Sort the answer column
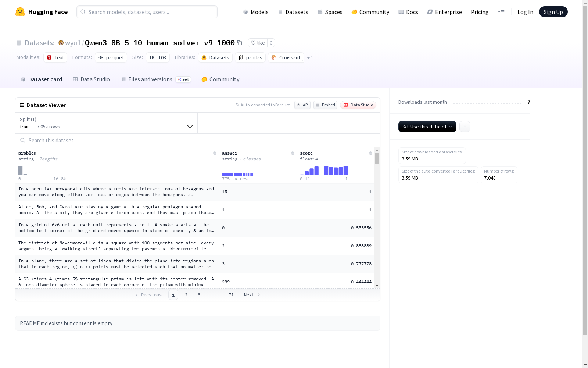The height and width of the screenshot is (368, 588). pyautogui.click(x=293, y=153)
